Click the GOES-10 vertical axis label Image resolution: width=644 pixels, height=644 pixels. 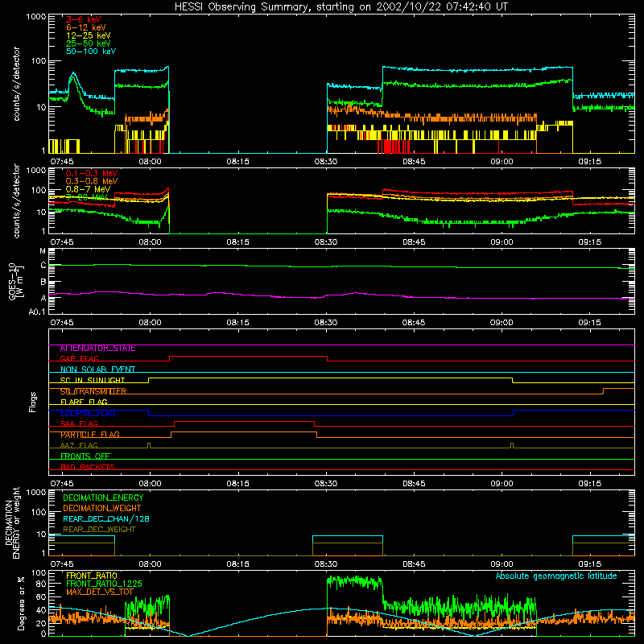coord(16,281)
